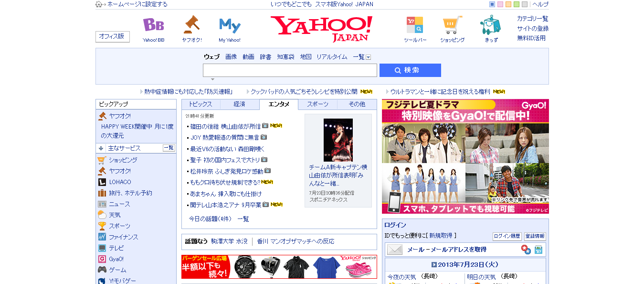Click the オフィス版 button

(x=112, y=36)
